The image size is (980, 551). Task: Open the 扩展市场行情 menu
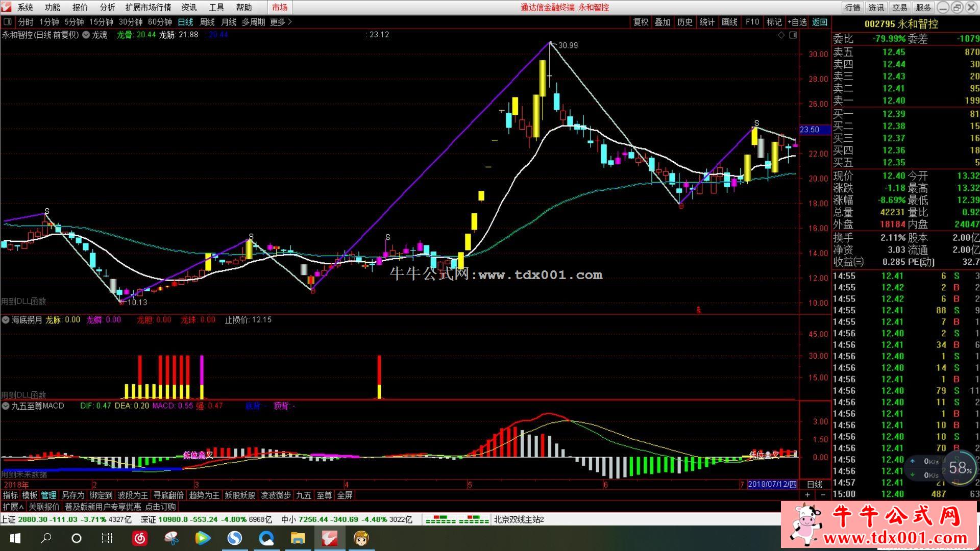[x=148, y=7]
